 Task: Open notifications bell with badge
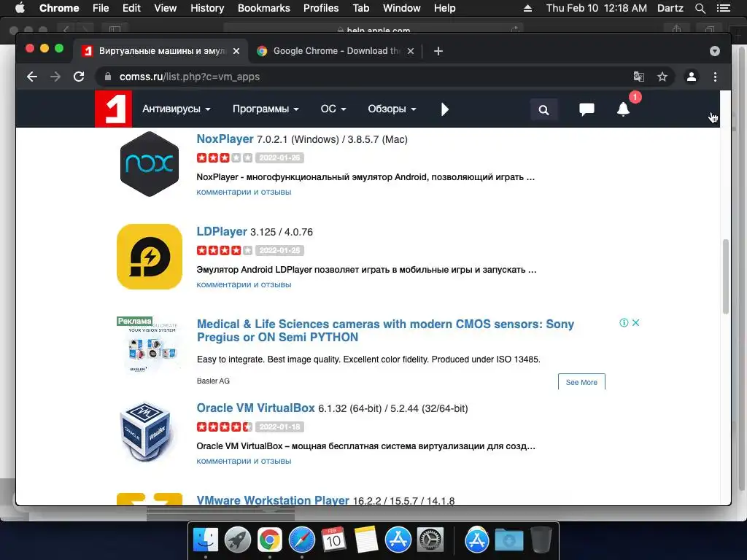(623, 109)
